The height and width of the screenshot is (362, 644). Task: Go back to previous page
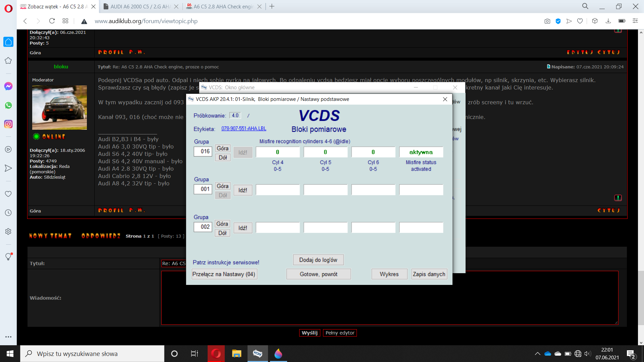(25, 21)
